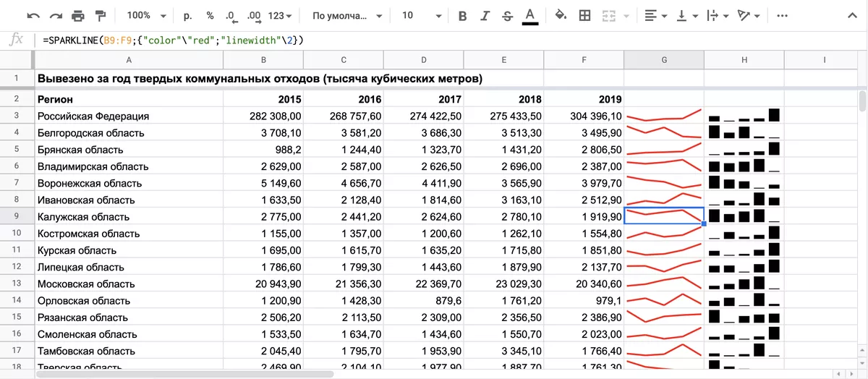Viewport: 868px width, 379px height.
Task: Select value 988,2 for Брянская область
Action: pyautogui.click(x=263, y=150)
